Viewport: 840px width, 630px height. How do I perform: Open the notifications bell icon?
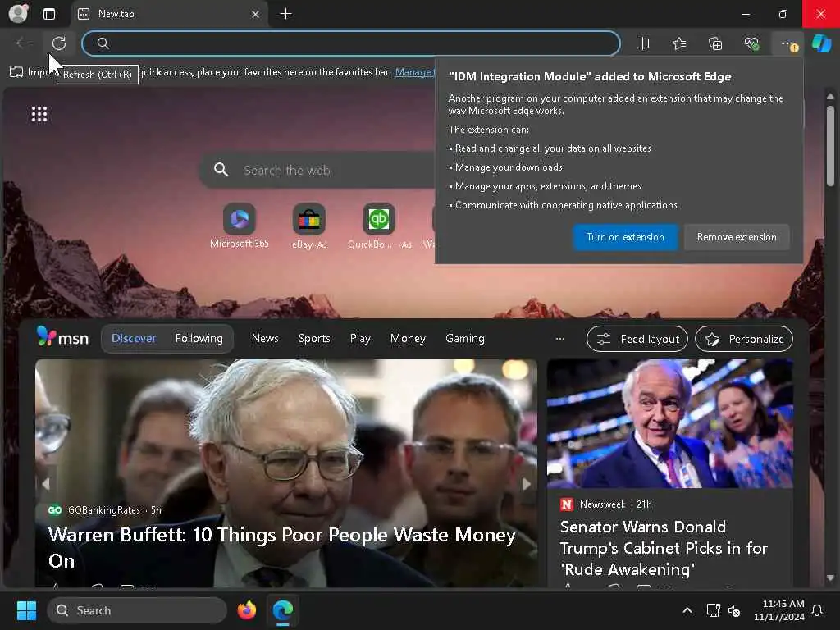[817, 610]
